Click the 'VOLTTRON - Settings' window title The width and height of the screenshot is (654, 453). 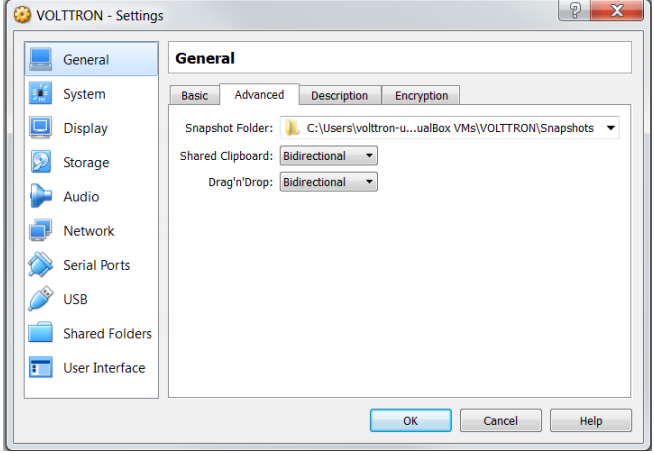[100, 15]
